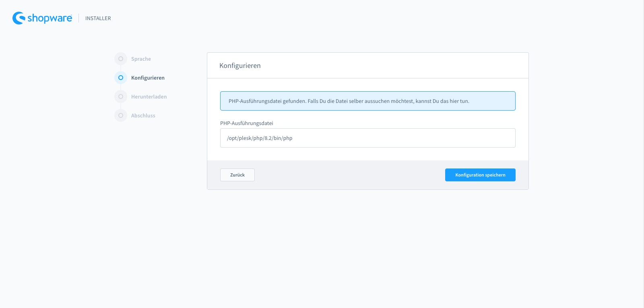Click the Shopware swirl logo icon

(19, 18)
